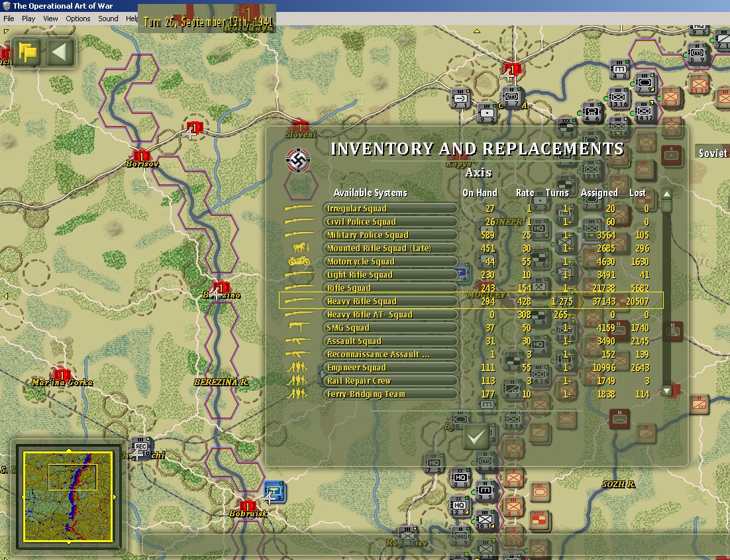Select the Rail Repair Crew row
Screen dimensions: 730x560
click(x=470, y=381)
